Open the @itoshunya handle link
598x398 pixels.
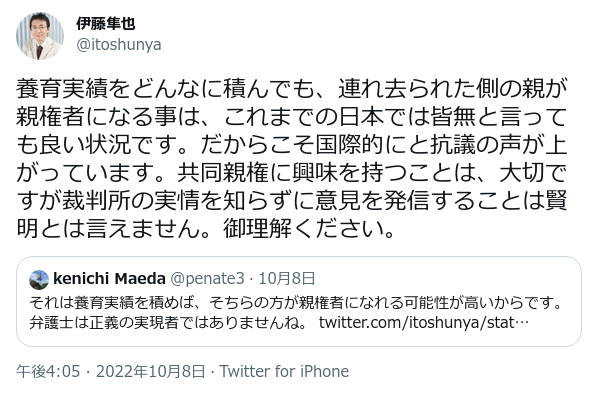[x=119, y=45]
